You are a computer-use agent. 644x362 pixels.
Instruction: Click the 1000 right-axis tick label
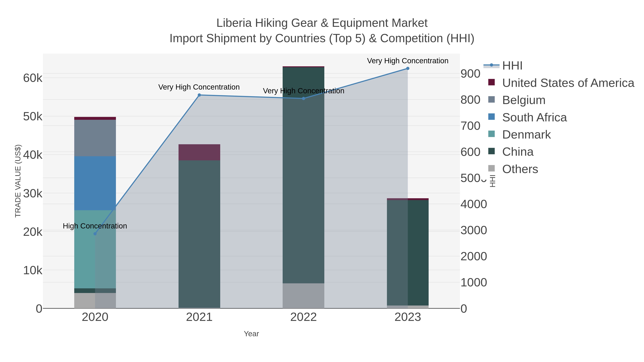pos(474,283)
